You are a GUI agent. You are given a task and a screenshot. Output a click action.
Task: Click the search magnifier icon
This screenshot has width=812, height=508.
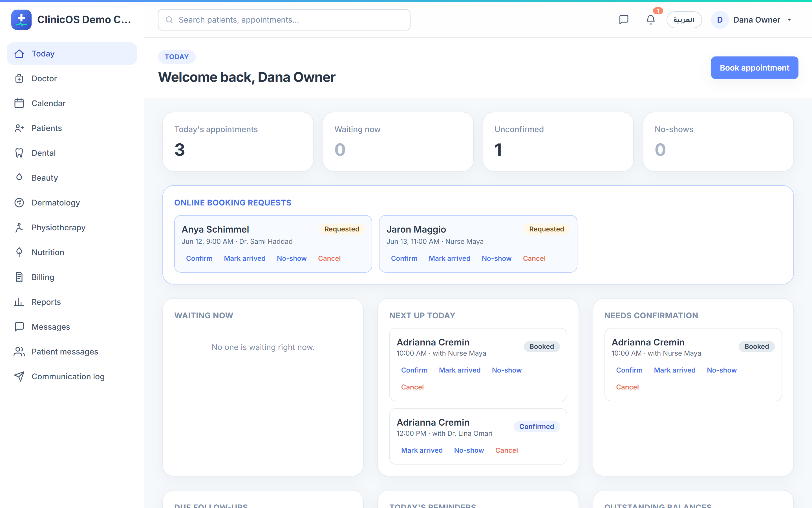[x=169, y=20]
